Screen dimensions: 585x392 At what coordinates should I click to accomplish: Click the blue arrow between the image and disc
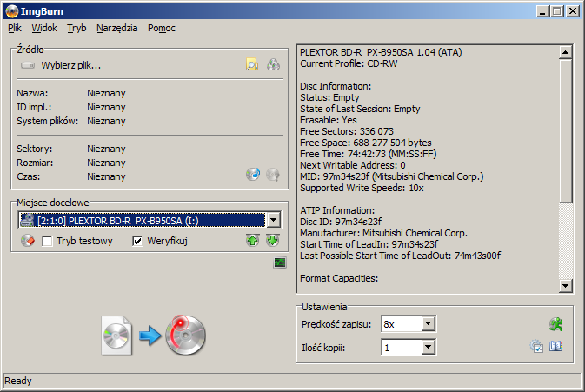coord(150,336)
